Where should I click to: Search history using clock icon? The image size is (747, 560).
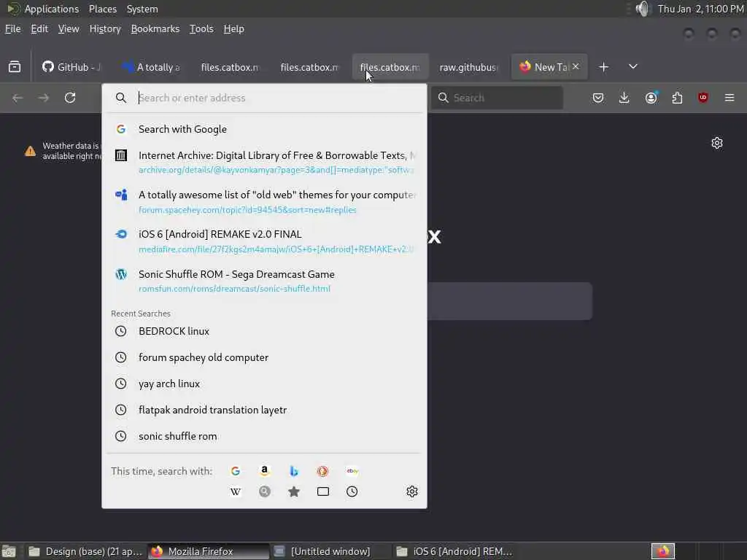tap(352, 491)
